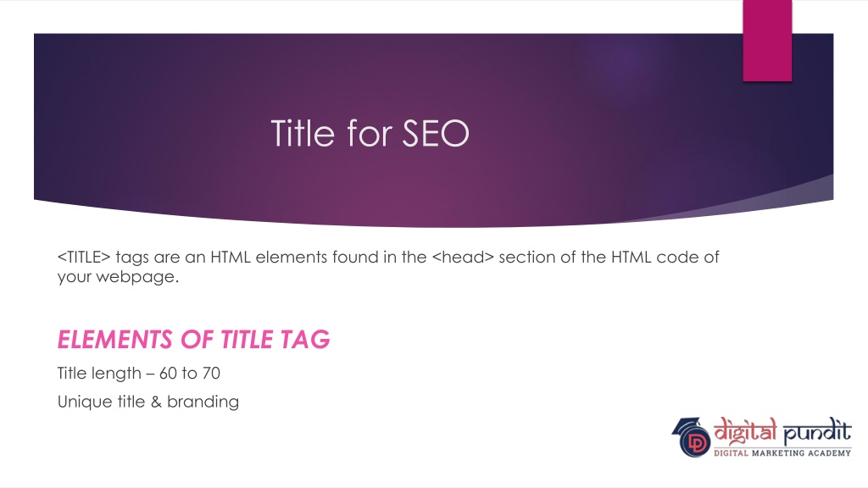
Task: Select the purple gradient title banner
Action: (433, 130)
